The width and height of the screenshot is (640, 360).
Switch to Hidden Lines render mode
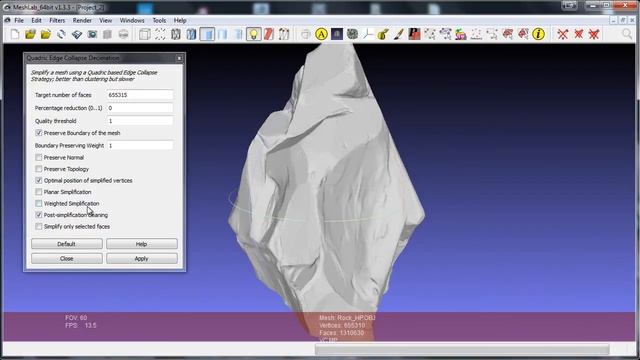pos(191,34)
